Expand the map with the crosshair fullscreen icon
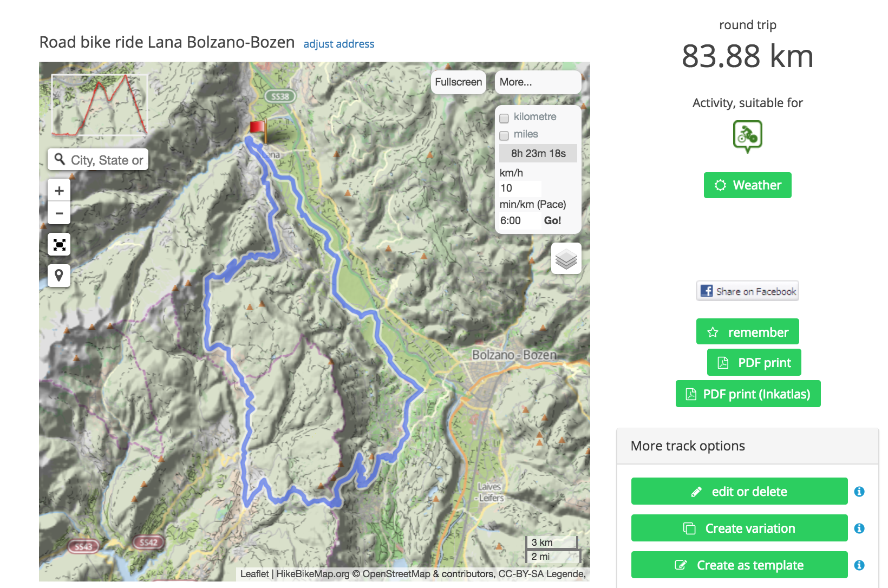Screen dimensions: 888x588 pyautogui.click(x=59, y=244)
